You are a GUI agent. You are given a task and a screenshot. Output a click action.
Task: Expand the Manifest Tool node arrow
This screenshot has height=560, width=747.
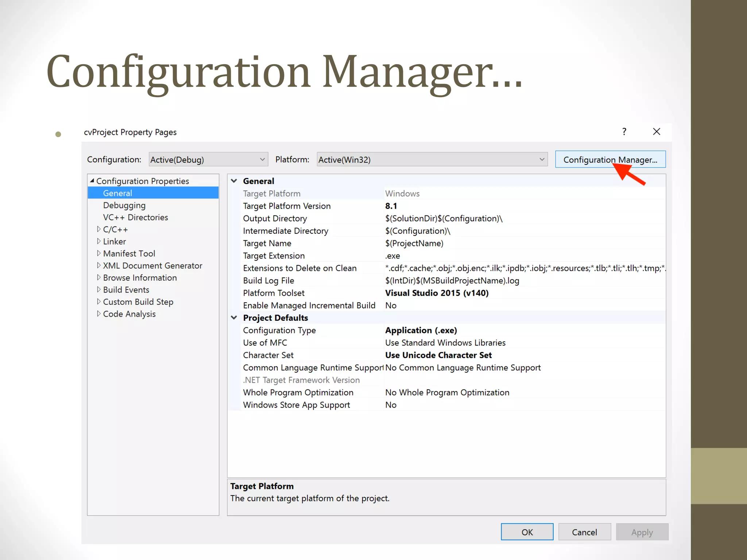99,253
